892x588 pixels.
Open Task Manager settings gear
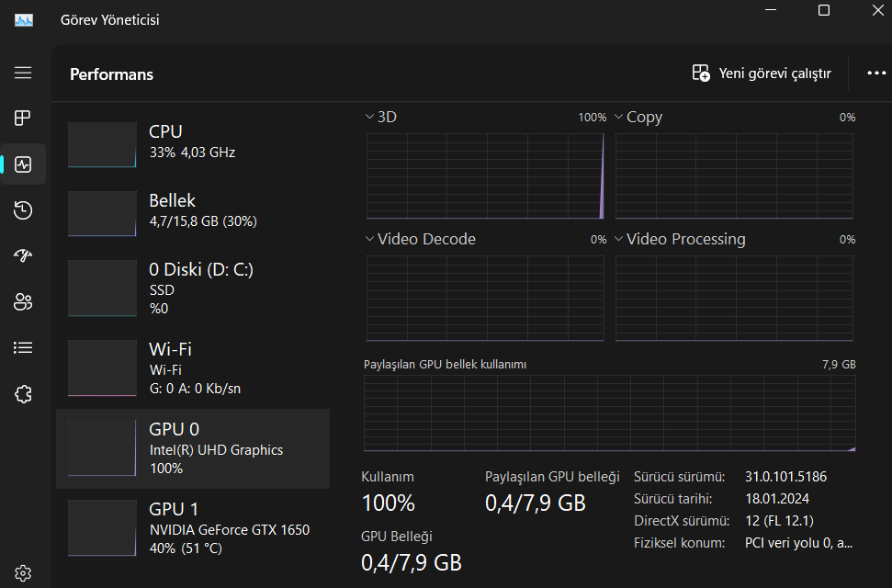[23, 573]
